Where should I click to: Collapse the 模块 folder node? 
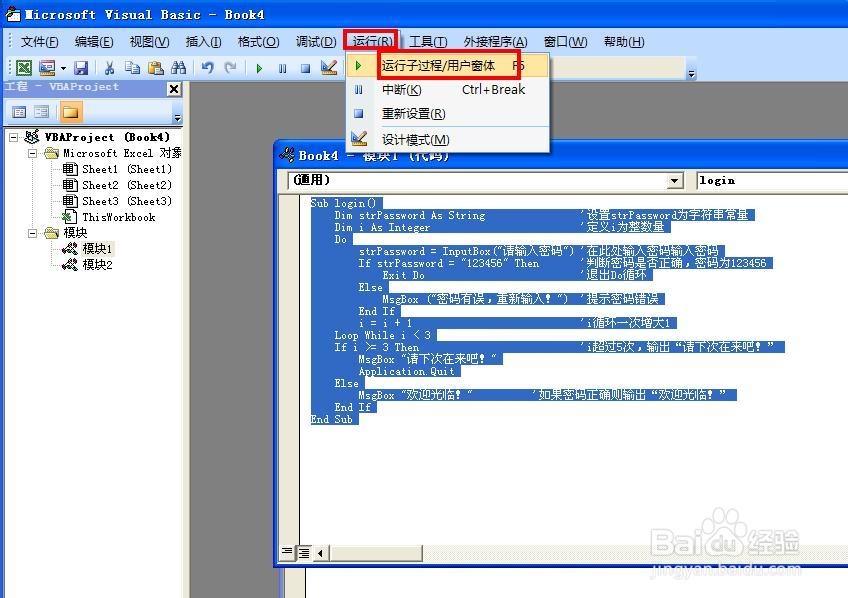click(32, 233)
